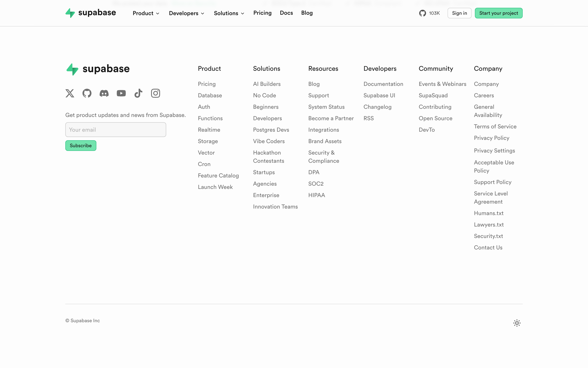Open the X (Twitter) social icon

click(70, 93)
